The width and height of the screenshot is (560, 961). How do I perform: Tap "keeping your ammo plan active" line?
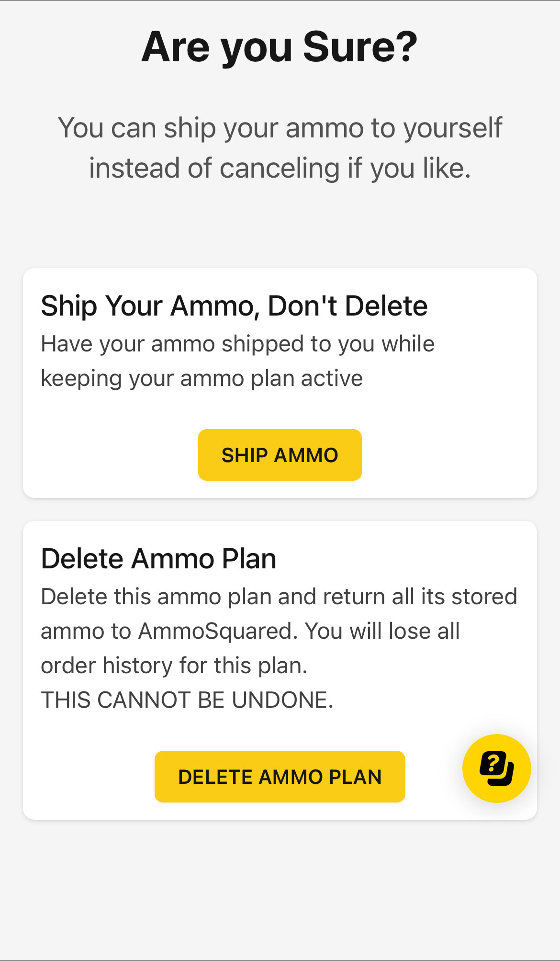coord(202,378)
